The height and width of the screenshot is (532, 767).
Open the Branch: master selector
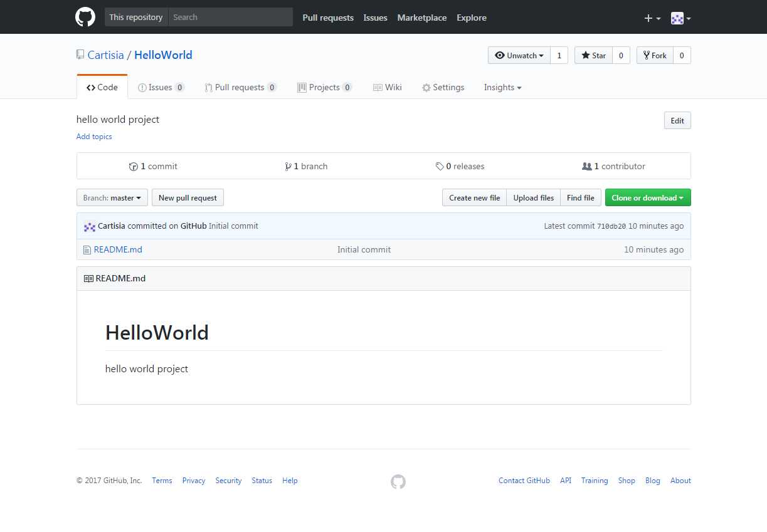pos(112,197)
